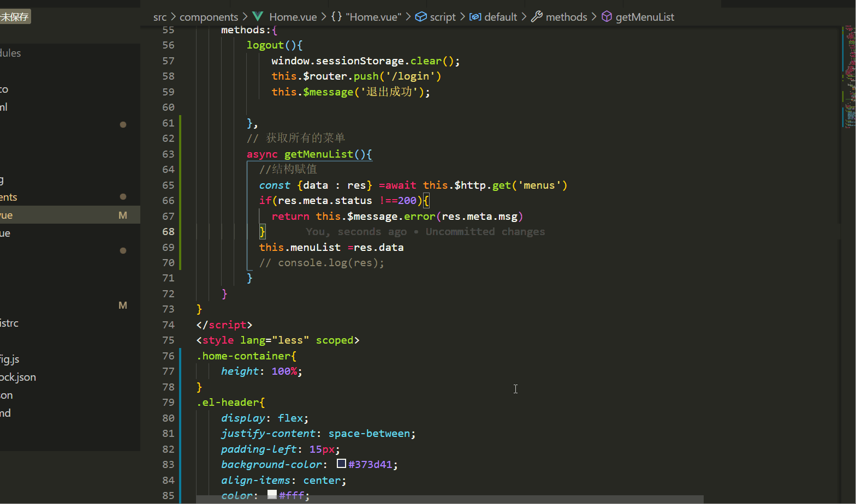
Task: Select the explorer folder ending in "dules"
Action: point(10,53)
